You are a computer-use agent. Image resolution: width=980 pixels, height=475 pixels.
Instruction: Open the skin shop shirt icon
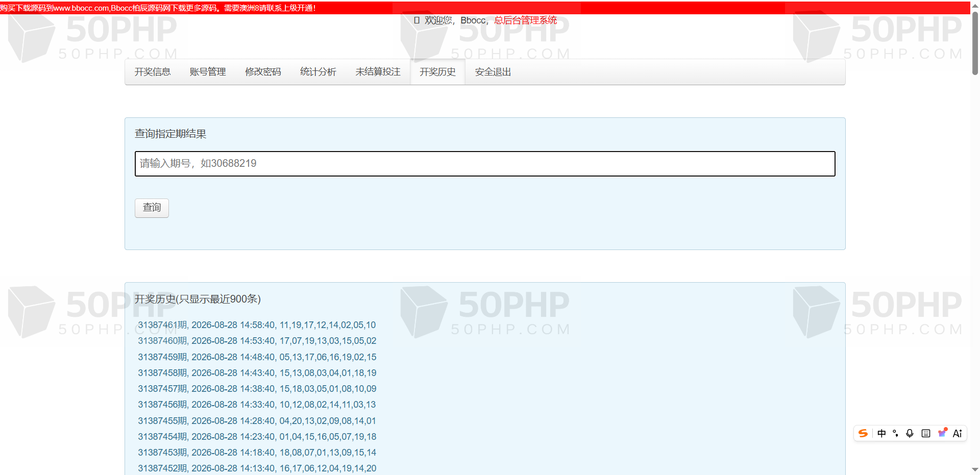(x=942, y=433)
